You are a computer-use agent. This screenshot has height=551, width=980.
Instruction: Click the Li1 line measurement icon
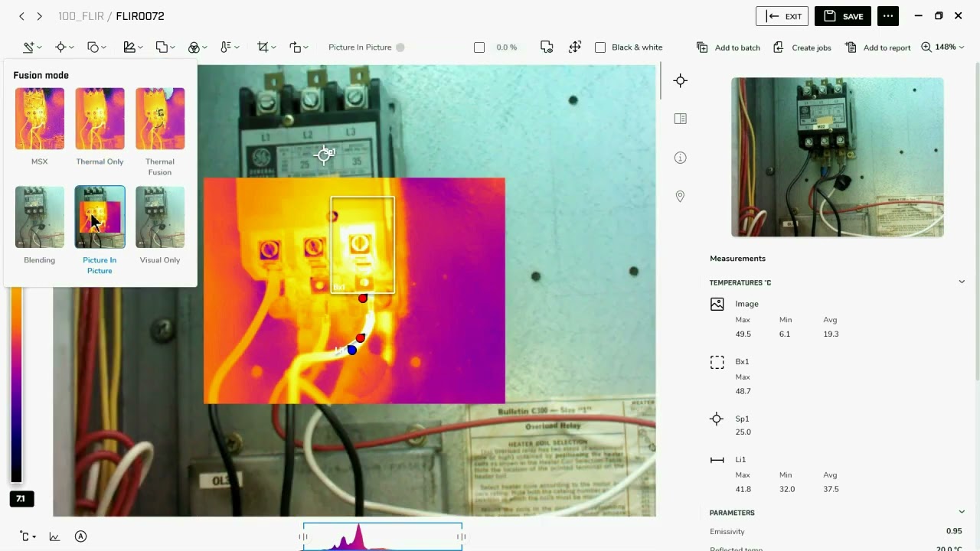pyautogui.click(x=717, y=460)
